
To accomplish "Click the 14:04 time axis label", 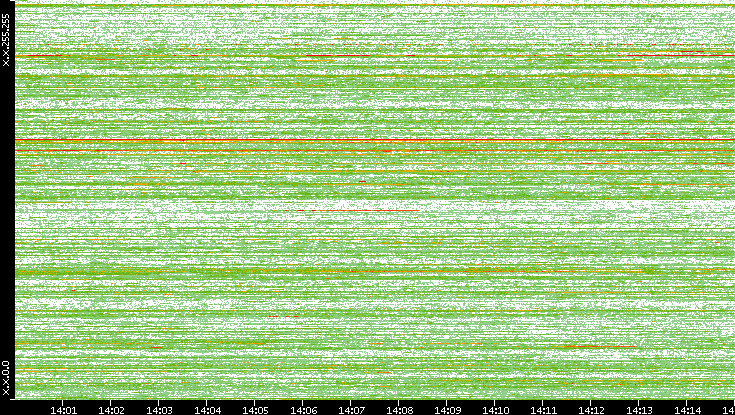I will 207,410.
